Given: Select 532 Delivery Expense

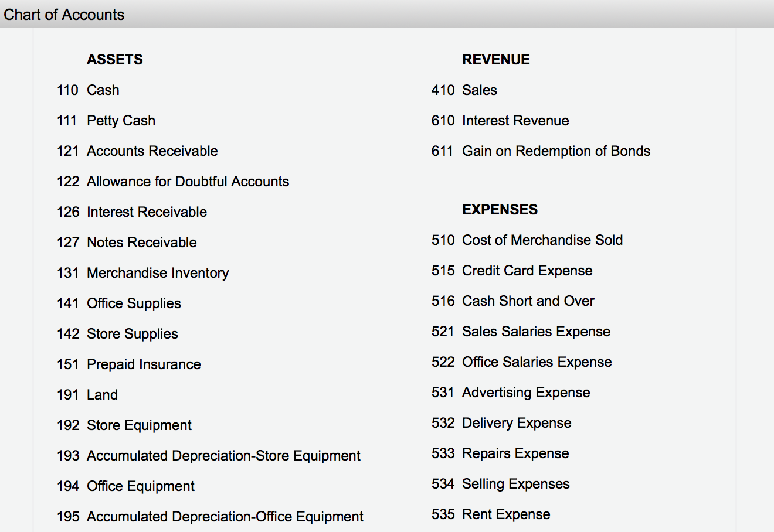Looking at the screenshot, I should (501, 423).
